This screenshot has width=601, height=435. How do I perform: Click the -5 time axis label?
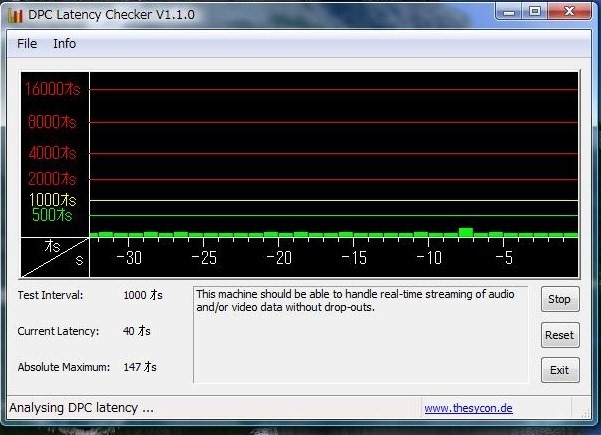pos(504,258)
